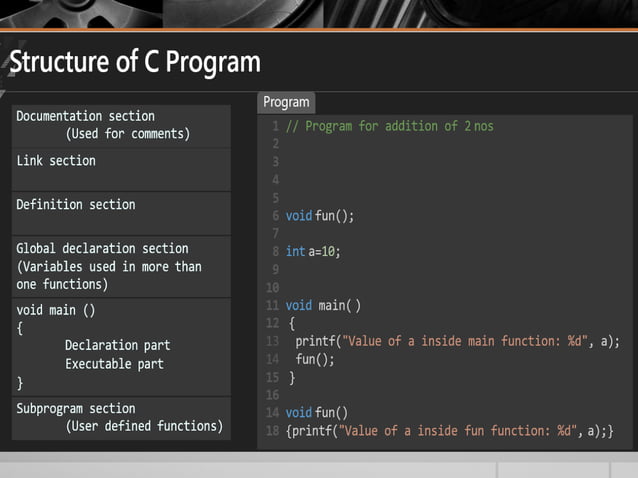
Task: Select the 'Link section' box
Action: click(121, 170)
